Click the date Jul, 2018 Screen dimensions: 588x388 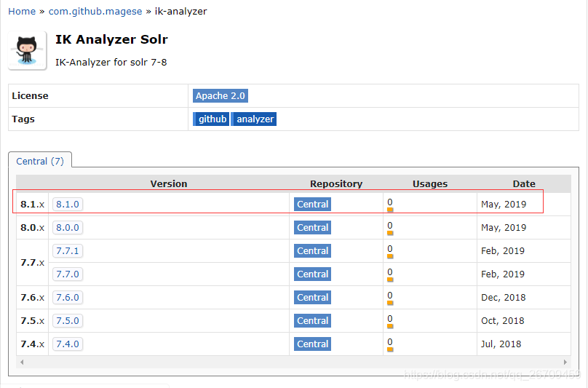pyautogui.click(x=501, y=344)
